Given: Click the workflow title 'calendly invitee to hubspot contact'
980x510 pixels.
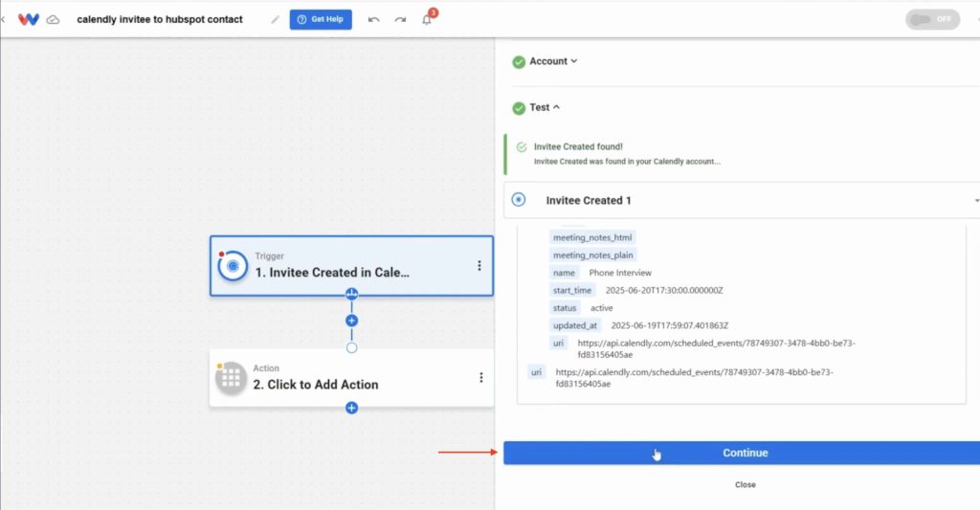Looking at the screenshot, I should point(160,19).
